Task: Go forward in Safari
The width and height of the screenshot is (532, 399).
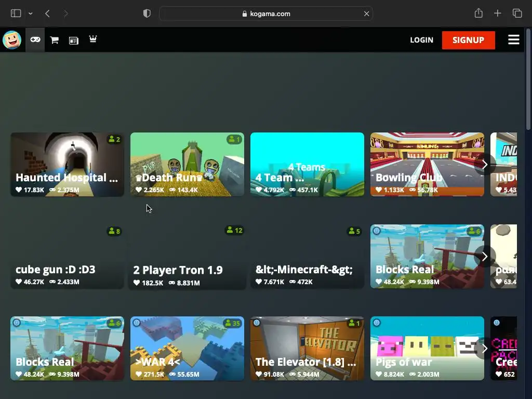Action: coord(66,14)
